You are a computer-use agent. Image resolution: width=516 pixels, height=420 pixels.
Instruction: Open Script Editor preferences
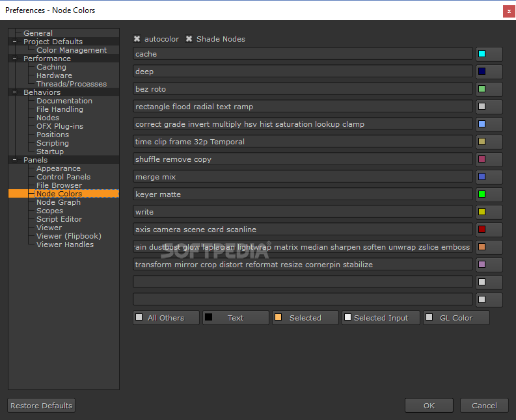[x=59, y=219]
